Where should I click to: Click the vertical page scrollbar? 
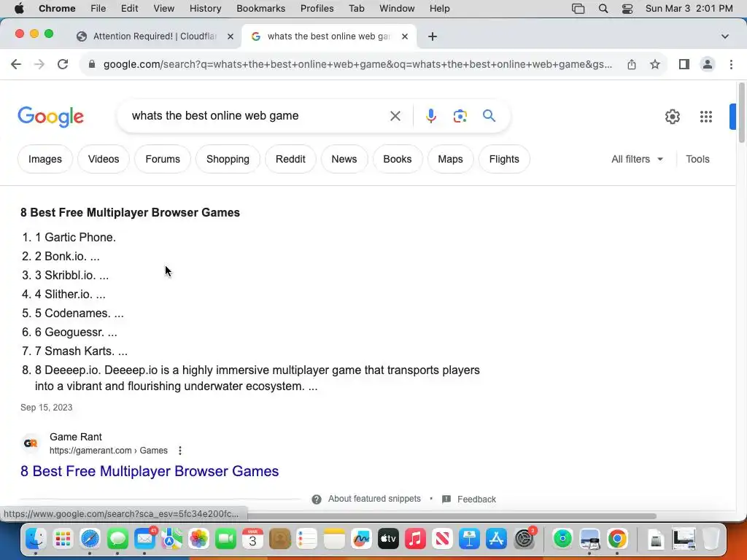click(741, 113)
